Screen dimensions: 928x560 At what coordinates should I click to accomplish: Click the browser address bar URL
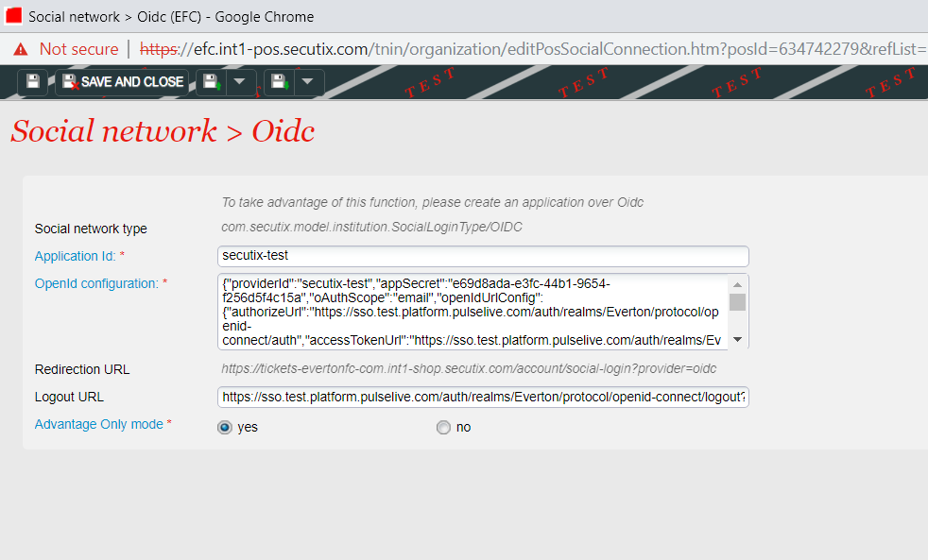[x=529, y=49]
